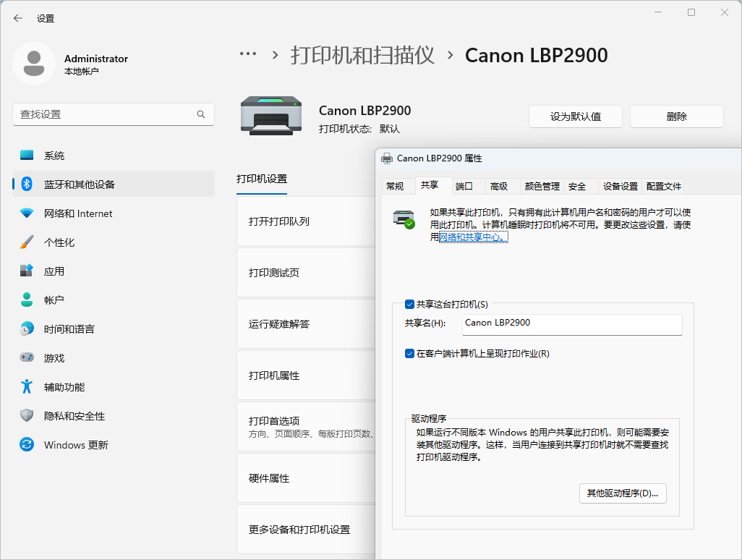Image resolution: width=742 pixels, height=560 pixels.
Task: Toggle 共享这台打印机 checkbox
Action: pos(410,305)
